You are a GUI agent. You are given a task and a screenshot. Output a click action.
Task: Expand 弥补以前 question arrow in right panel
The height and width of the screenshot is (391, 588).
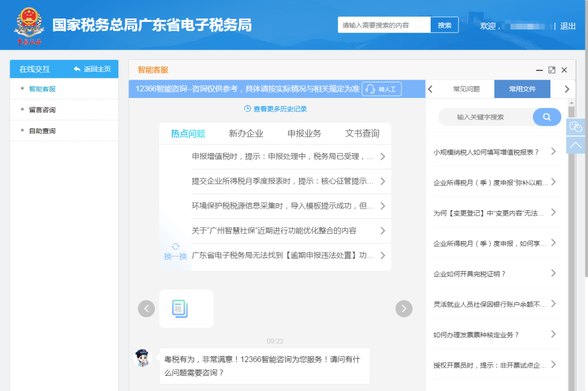click(x=554, y=182)
